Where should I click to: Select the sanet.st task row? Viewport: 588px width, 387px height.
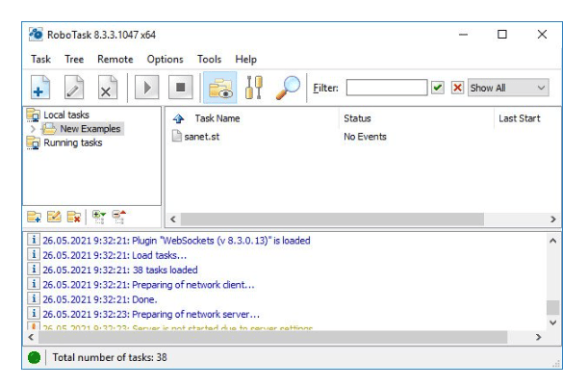[x=202, y=137]
